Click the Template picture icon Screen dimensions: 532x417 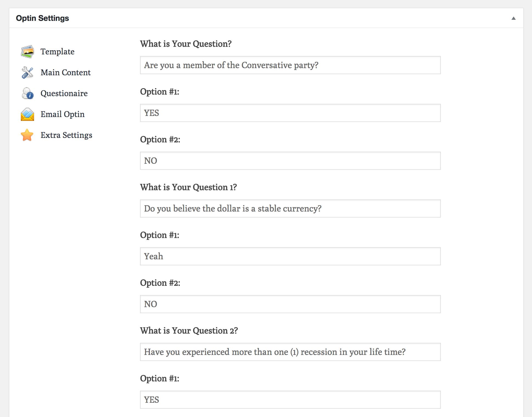click(27, 52)
